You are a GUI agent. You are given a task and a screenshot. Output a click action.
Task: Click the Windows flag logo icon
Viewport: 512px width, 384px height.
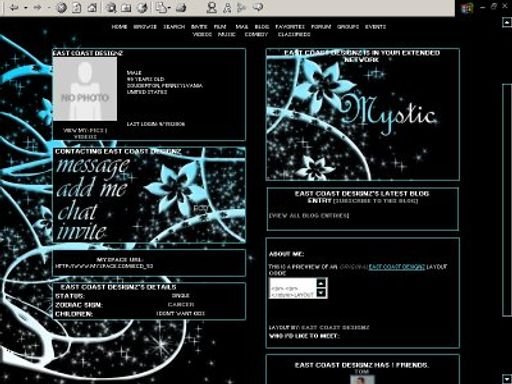point(467,8)
